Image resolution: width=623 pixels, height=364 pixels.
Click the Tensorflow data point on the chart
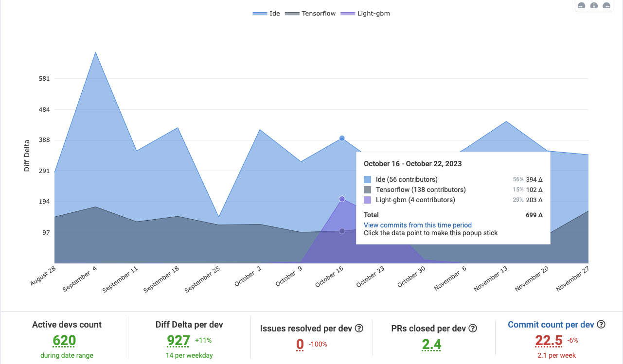pos(342,231)
